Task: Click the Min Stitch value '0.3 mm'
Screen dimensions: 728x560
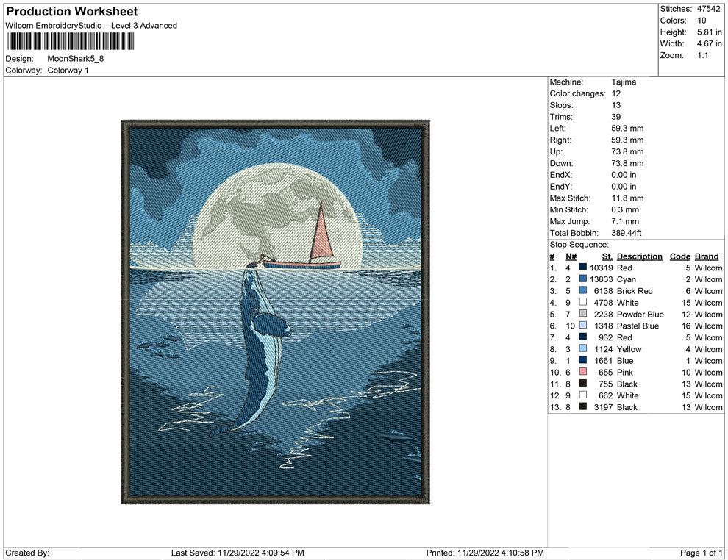Action: tap(625, 209)
